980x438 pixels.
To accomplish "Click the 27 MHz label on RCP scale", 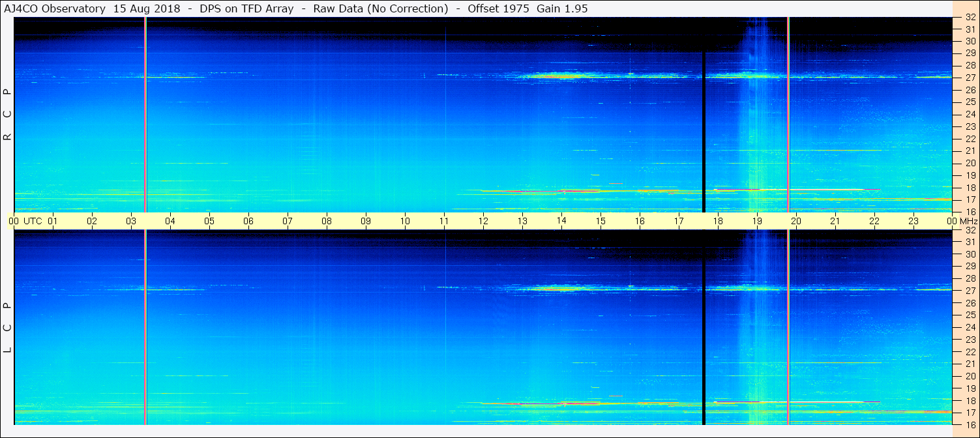I will click(x=970, y=78).
